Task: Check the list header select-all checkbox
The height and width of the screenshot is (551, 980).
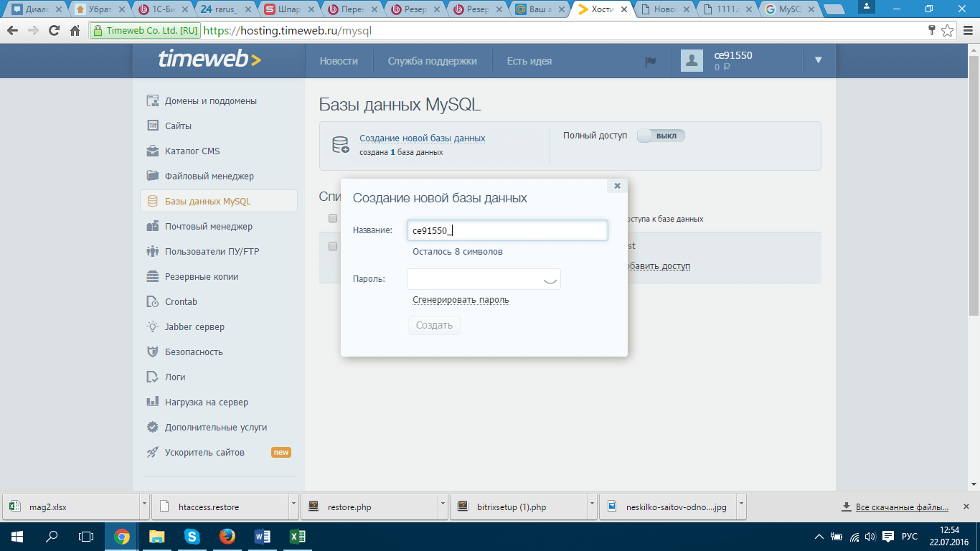Action: coord(332,218)
